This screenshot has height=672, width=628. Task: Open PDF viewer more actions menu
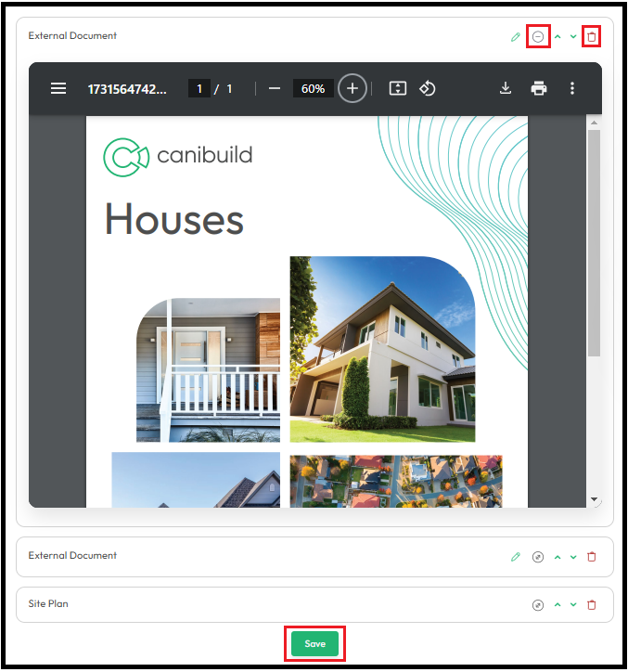point(572,88)
